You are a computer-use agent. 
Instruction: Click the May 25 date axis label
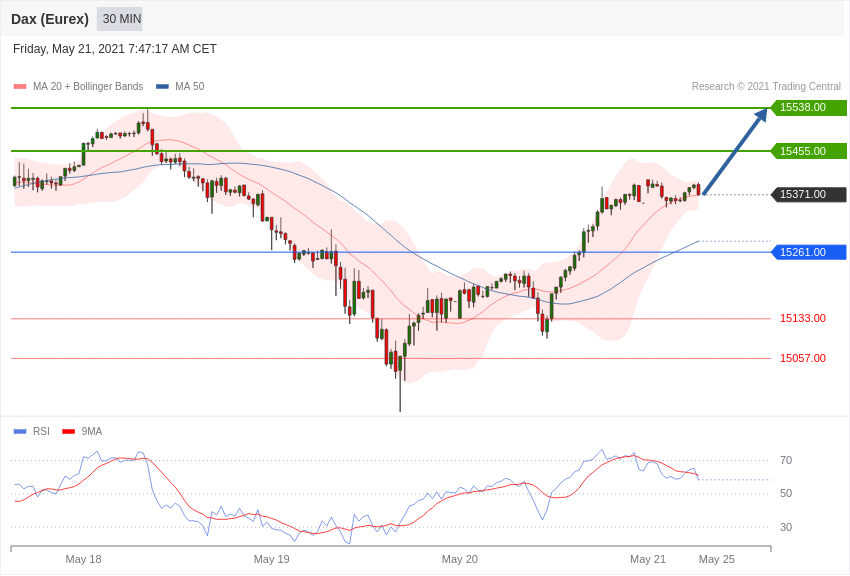point(717,559)
